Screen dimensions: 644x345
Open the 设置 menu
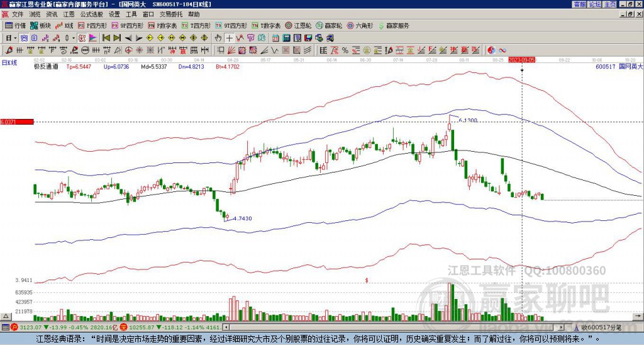(x=114, y=14)
